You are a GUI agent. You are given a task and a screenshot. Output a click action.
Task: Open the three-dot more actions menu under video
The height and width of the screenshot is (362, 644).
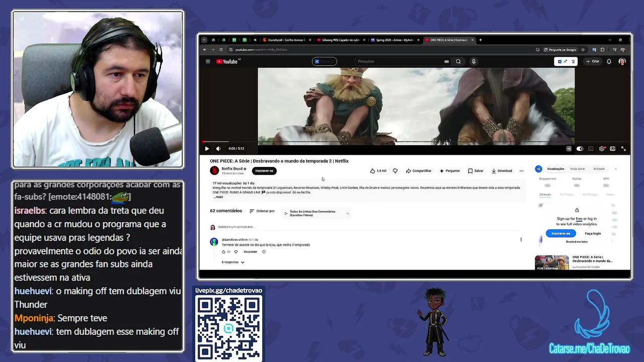pyautogui.click(x=521, y=171)
